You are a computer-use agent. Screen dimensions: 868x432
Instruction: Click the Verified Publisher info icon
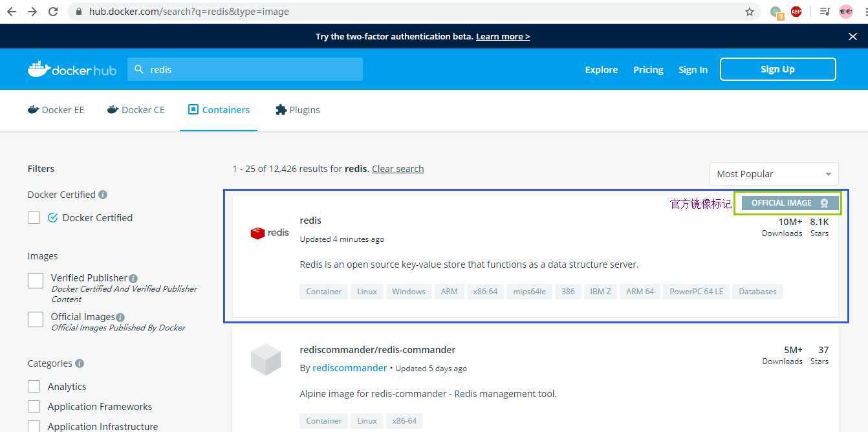pos(133,278)
